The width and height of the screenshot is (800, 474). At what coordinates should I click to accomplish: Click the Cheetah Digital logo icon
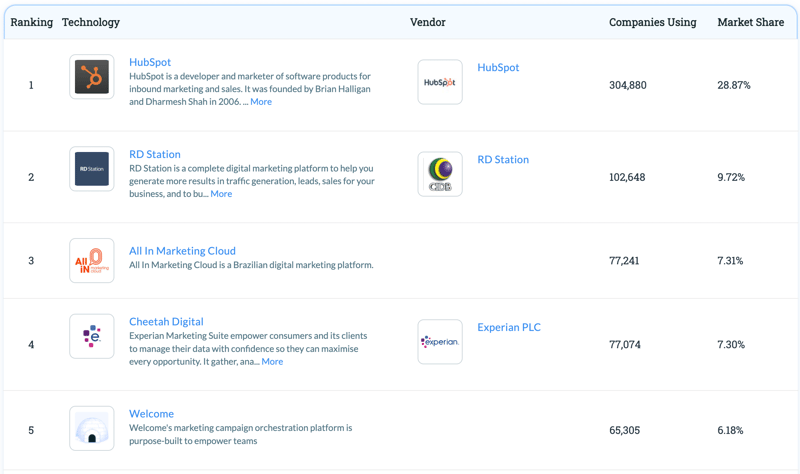click(92, 336)
